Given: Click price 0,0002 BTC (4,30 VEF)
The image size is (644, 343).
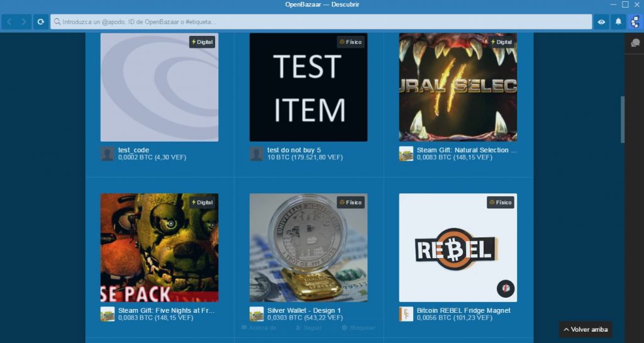Looking at the screenshot, I should click(x=152, y=157).
